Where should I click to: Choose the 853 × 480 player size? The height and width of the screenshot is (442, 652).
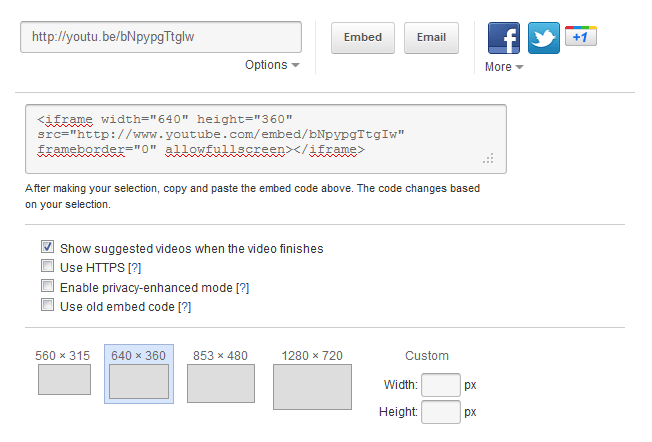click(220, 384)
